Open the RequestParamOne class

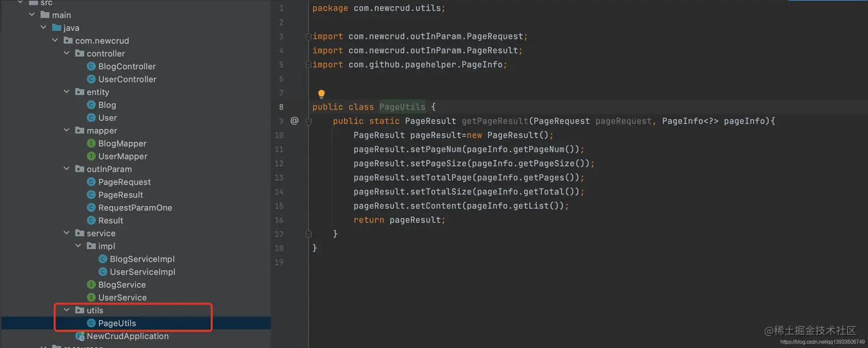pos(135,208)
